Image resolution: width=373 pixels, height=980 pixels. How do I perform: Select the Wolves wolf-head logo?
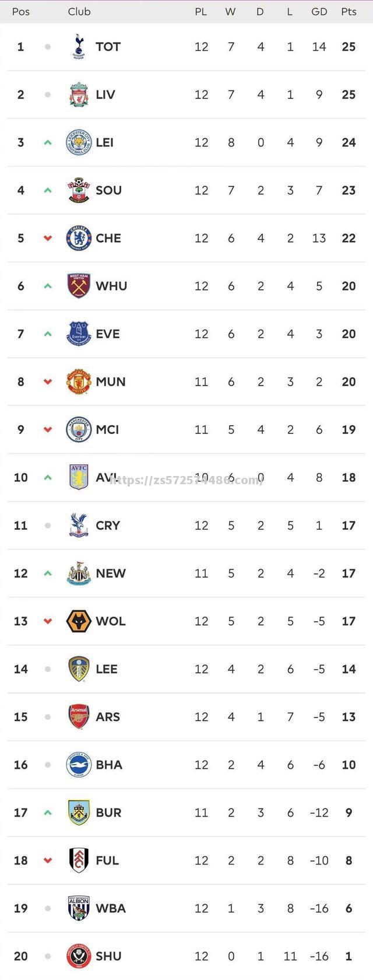79,621
